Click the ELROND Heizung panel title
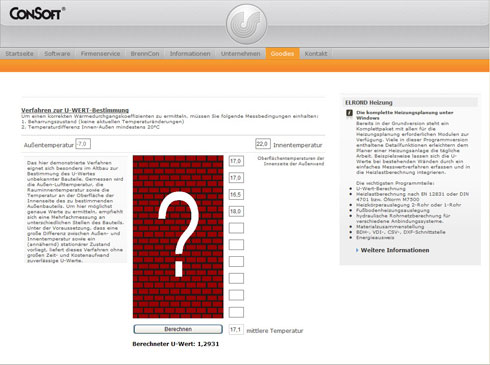Image resolution: width=490 pixels, height=365 pixels. click(369, 103)
